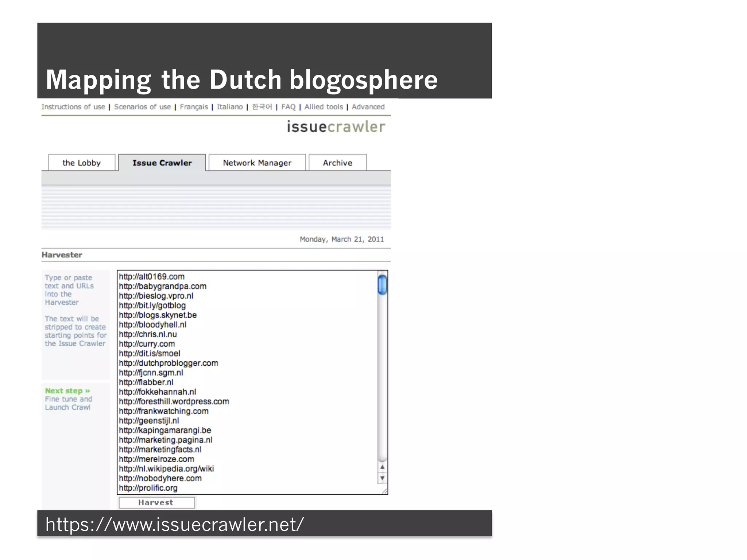
Task: Click the Harvester section heading
Action: (62, 255)
